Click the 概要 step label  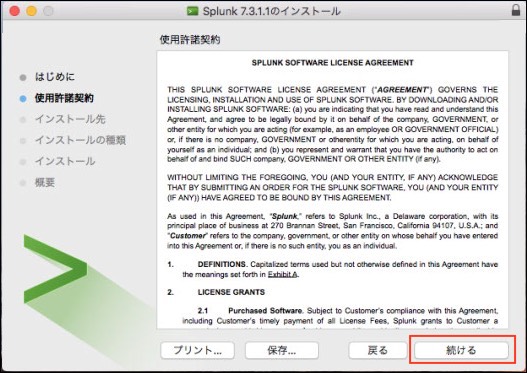click(x=45, y=182)
